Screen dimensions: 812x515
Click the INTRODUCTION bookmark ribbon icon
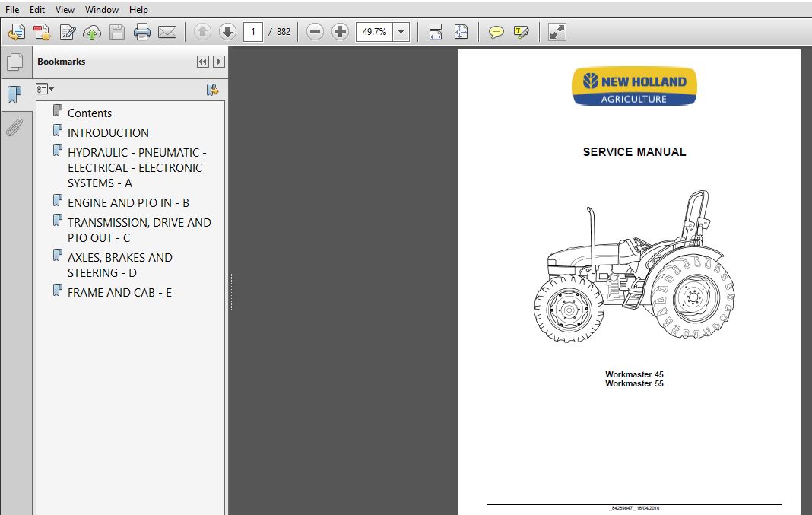(58, 130)
